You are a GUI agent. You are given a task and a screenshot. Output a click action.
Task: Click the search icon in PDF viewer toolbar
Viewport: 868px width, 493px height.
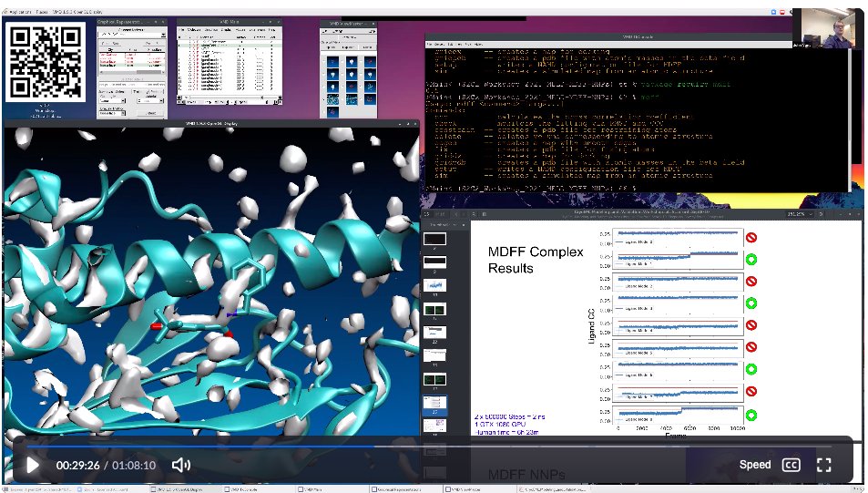(x=474, y=214)
